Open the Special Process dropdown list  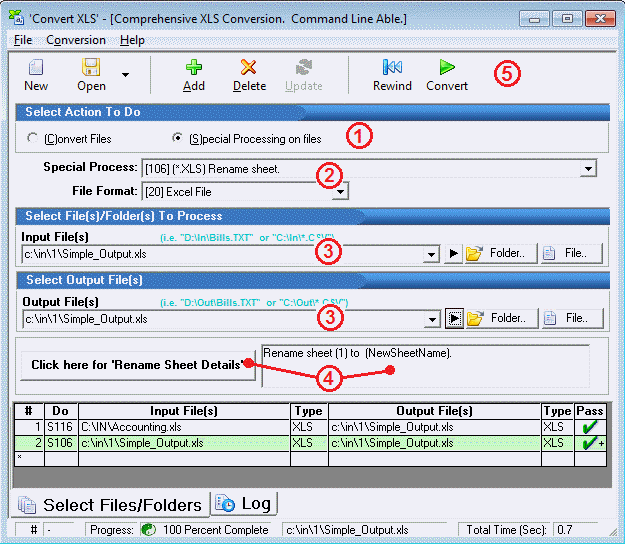[x=588, y=169]
